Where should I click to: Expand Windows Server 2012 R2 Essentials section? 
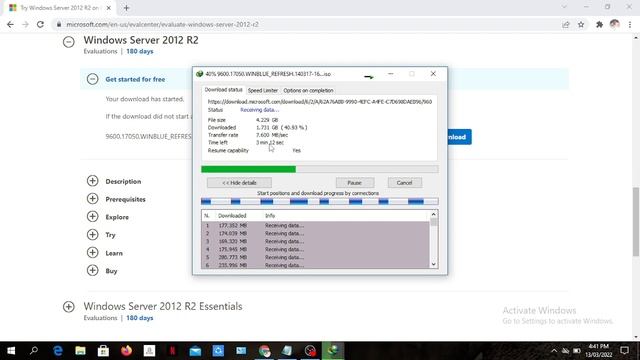[x=69, y=307]
